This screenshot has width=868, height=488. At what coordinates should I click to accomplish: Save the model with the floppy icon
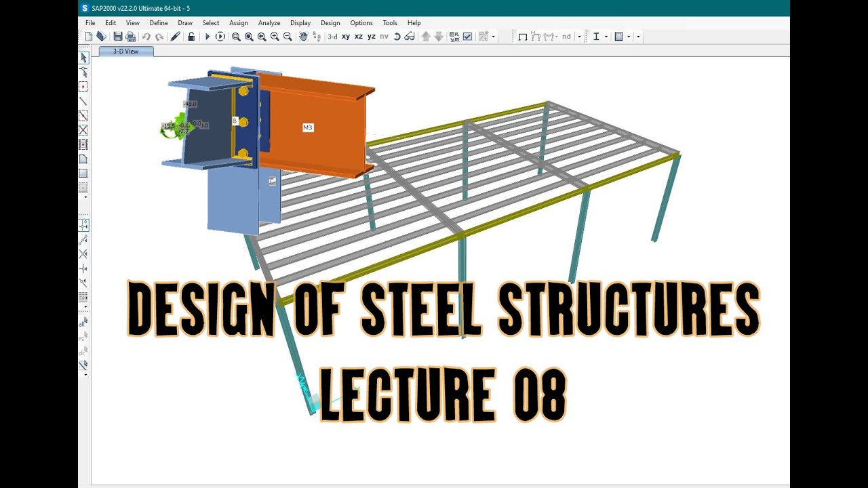(118, 37)
